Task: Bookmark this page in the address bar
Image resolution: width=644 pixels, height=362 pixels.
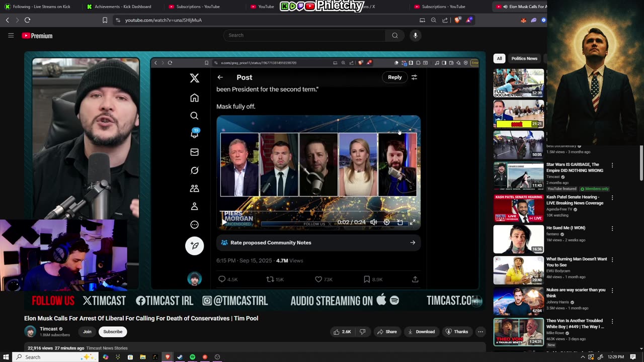Action: pos(105,20)
